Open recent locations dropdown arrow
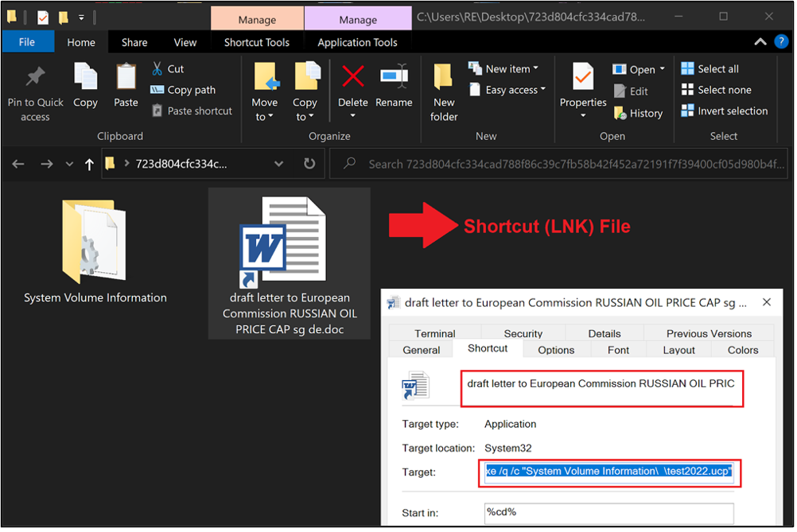 tap(70, 164)
